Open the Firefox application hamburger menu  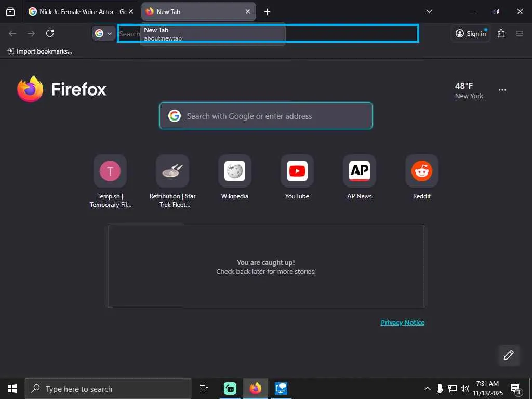point(520,33)
